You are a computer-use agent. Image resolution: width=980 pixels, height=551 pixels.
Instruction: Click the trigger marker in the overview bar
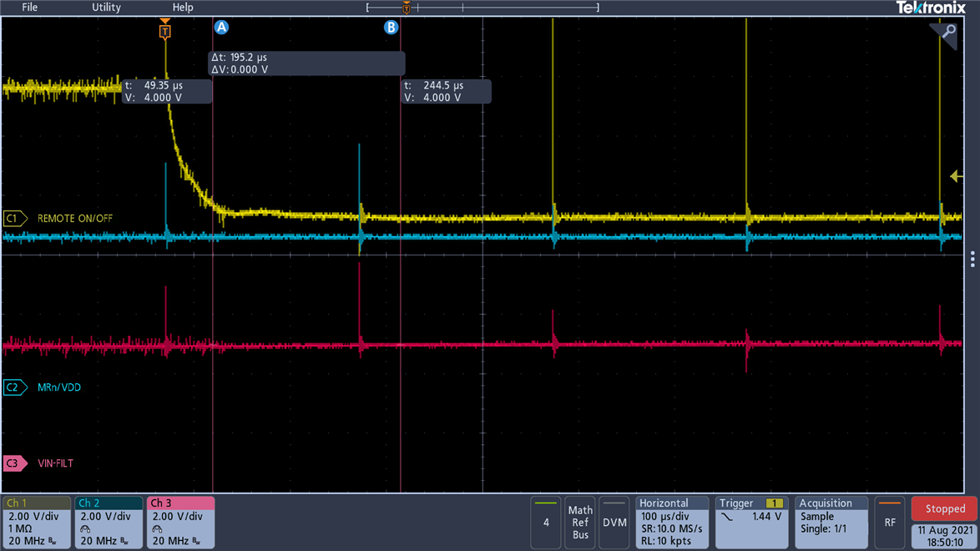point(407,8)
